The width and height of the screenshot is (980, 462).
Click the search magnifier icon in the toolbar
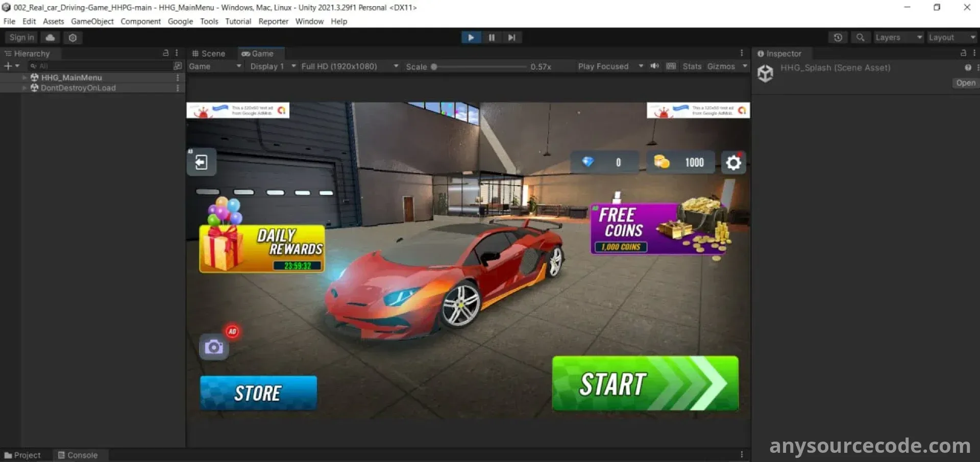pos(860,38)
